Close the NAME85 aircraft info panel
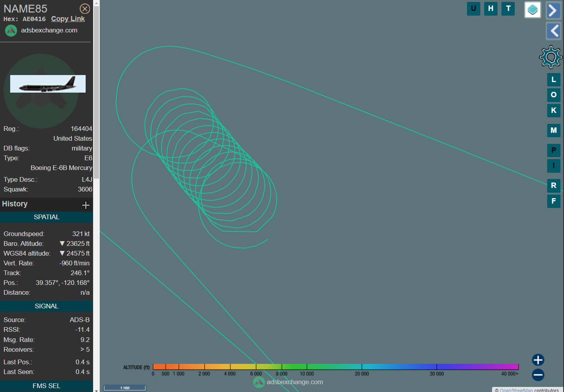Viewport: 564px width, 392px height. 85,9
